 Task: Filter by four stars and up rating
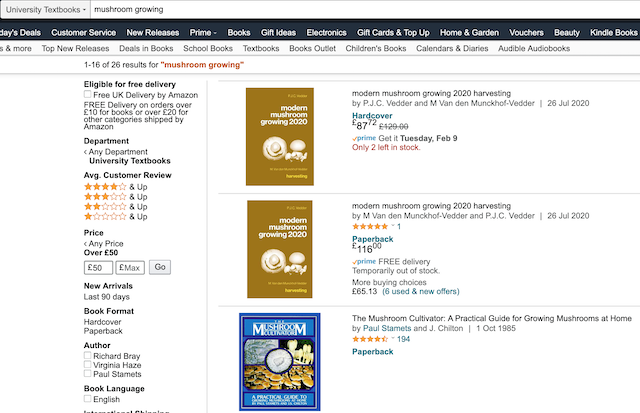(116, 187)
